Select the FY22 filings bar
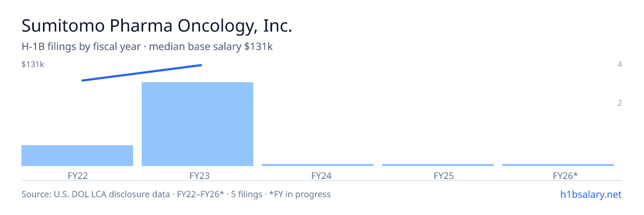This screenshot has height=215, width=644. pyautogui.click(x=77, y=155)
